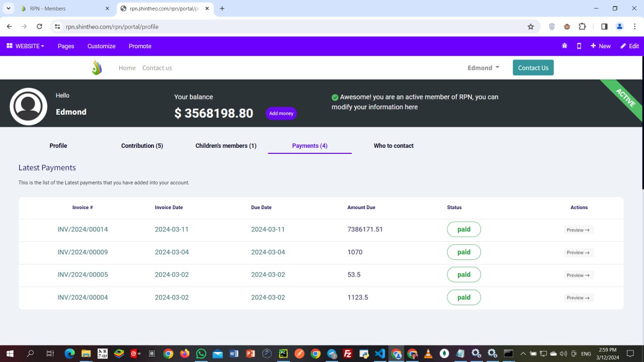Image resolution: width=644 pixels, height=362 pixels.
Task: Click Edmond's profile avatar picture
Action: tap(29, 107)
